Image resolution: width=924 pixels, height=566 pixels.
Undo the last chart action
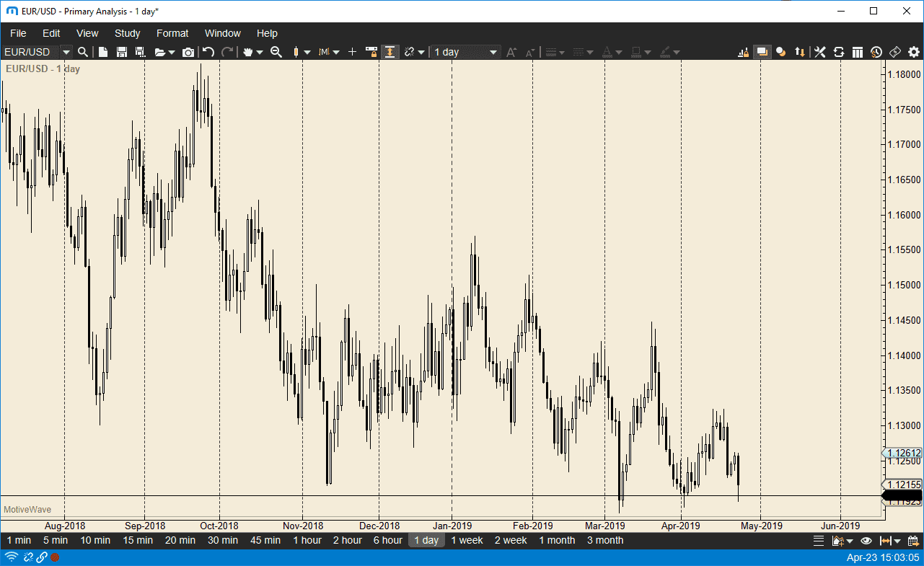[208, 51]
